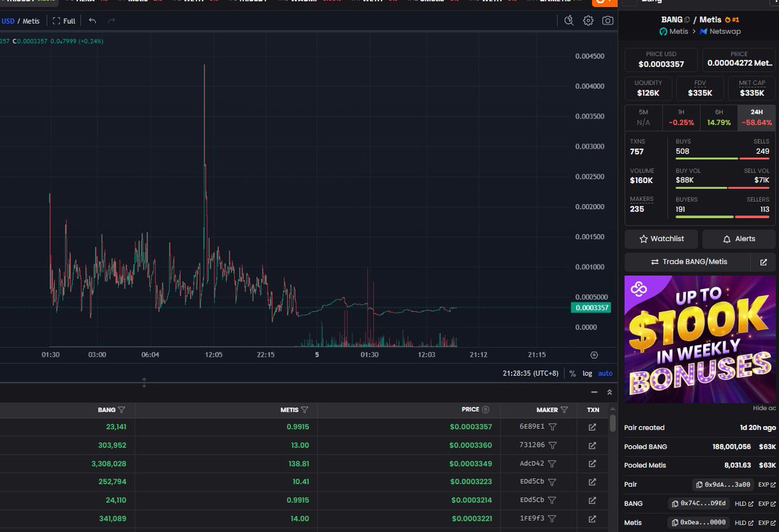
Task: Filter transactions by METIS amount
Action: pyautogui.click(x=304, y=410)
